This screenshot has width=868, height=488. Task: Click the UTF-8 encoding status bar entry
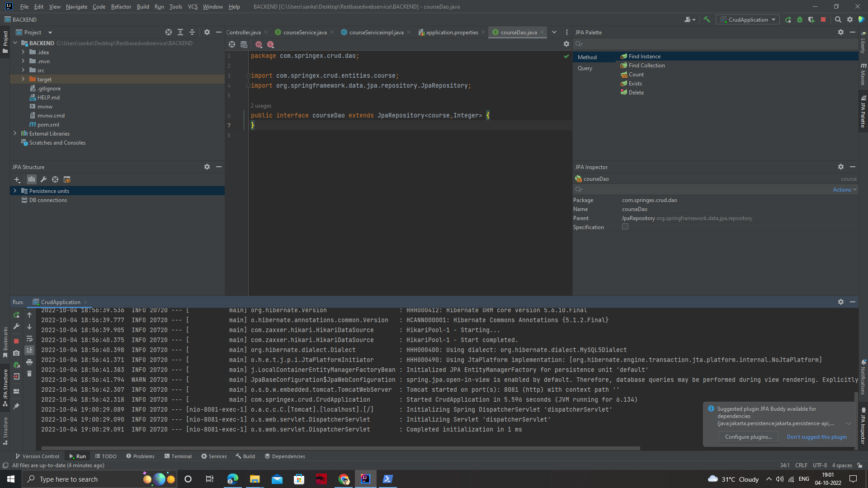coord(820,465)
